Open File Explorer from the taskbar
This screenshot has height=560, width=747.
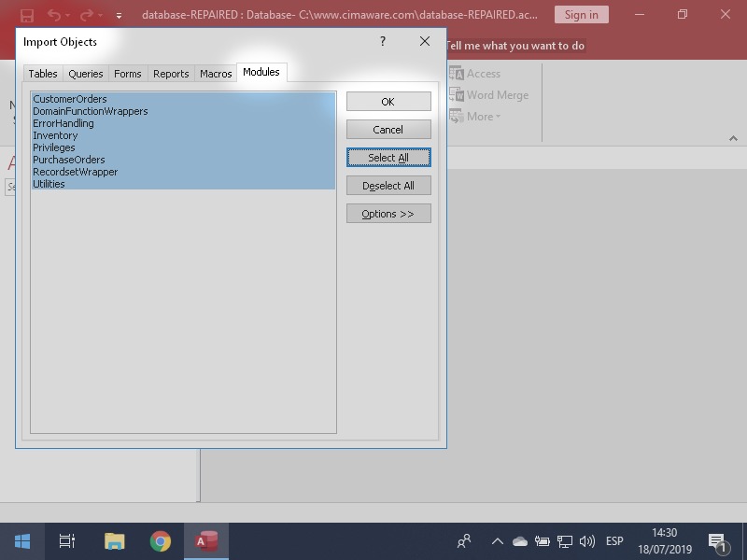pyautogui.click(x=114, y=541)
